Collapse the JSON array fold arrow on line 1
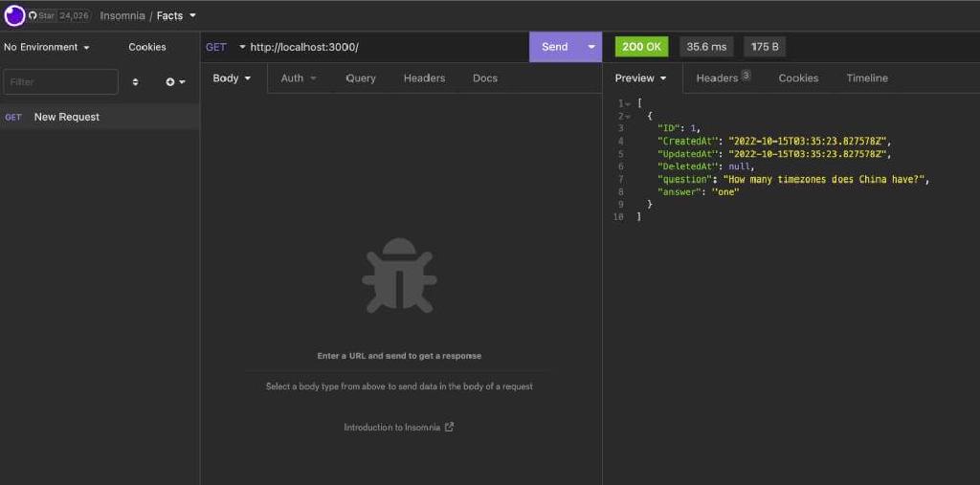 pyautogui.click(x=628, y=103)
